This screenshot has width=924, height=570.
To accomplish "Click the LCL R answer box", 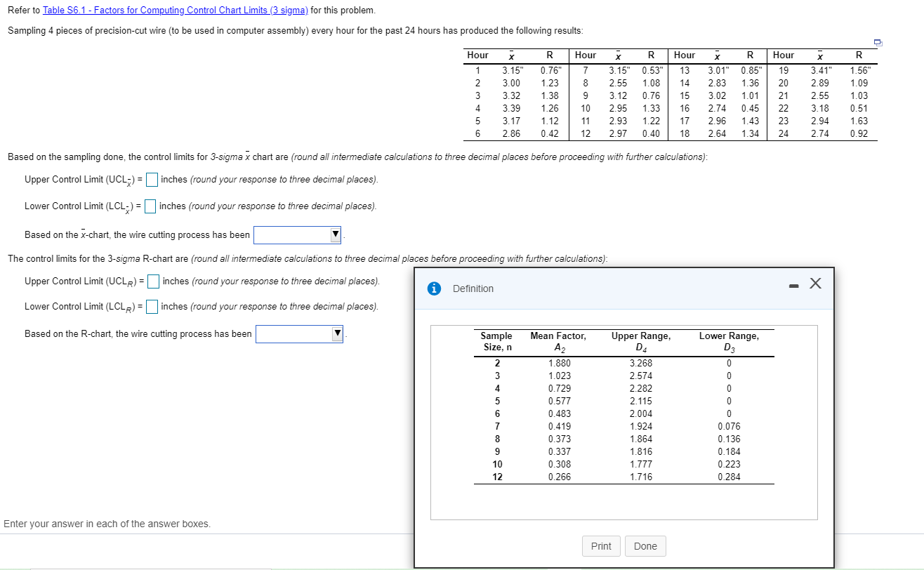I will (150, 306).
